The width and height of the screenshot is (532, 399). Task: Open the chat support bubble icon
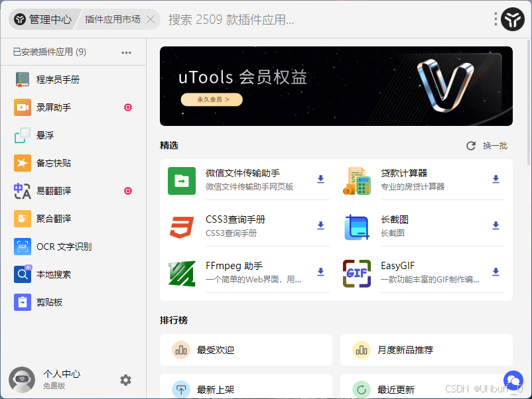513,380
